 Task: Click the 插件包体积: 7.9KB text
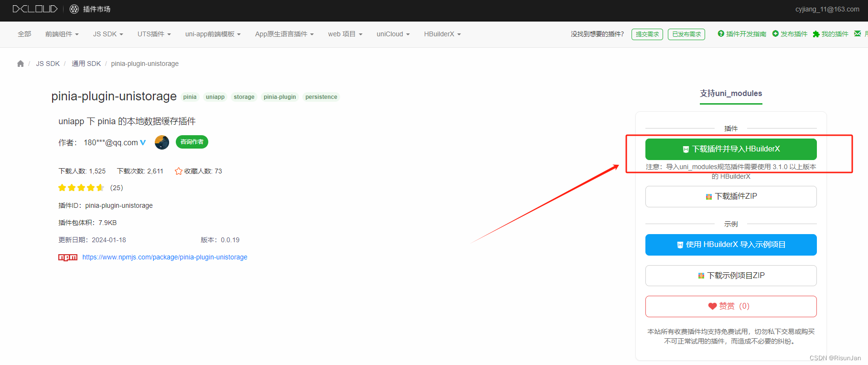[87, 223]
